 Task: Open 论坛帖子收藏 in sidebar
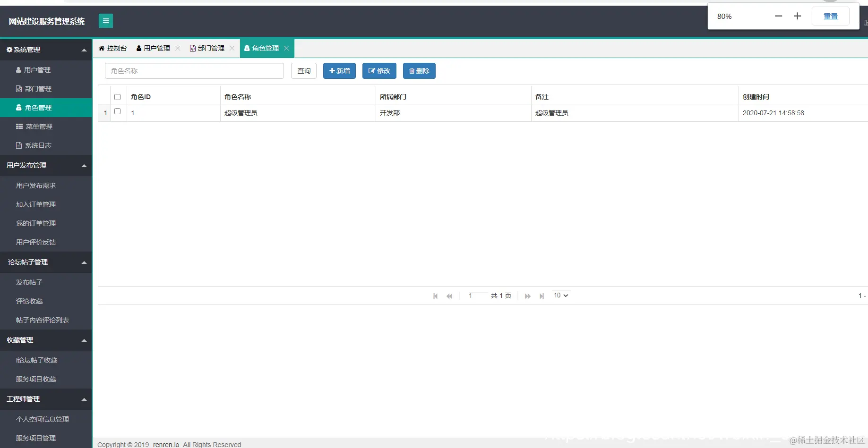46,360
